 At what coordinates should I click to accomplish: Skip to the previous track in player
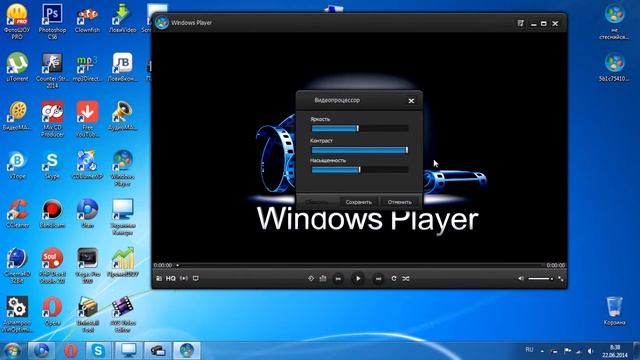[x=338, y=278]
